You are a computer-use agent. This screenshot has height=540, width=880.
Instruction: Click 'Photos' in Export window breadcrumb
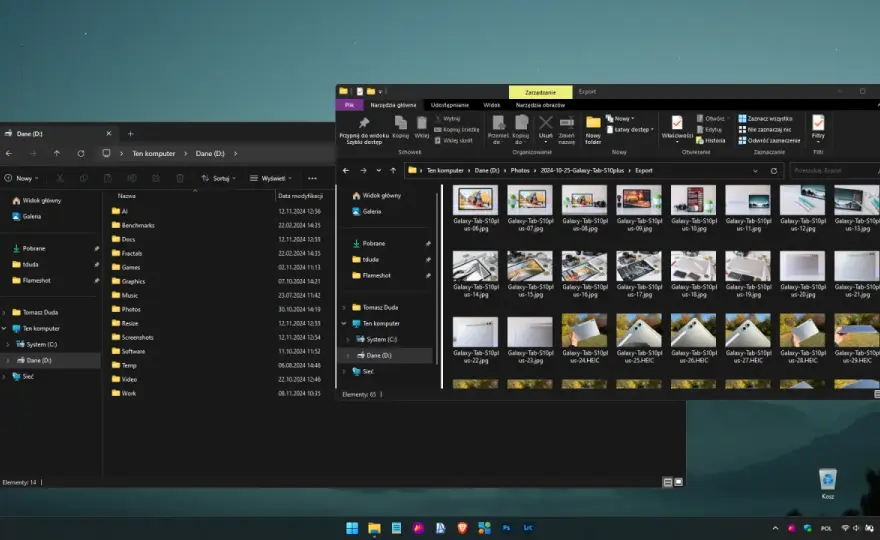[520, 171]
